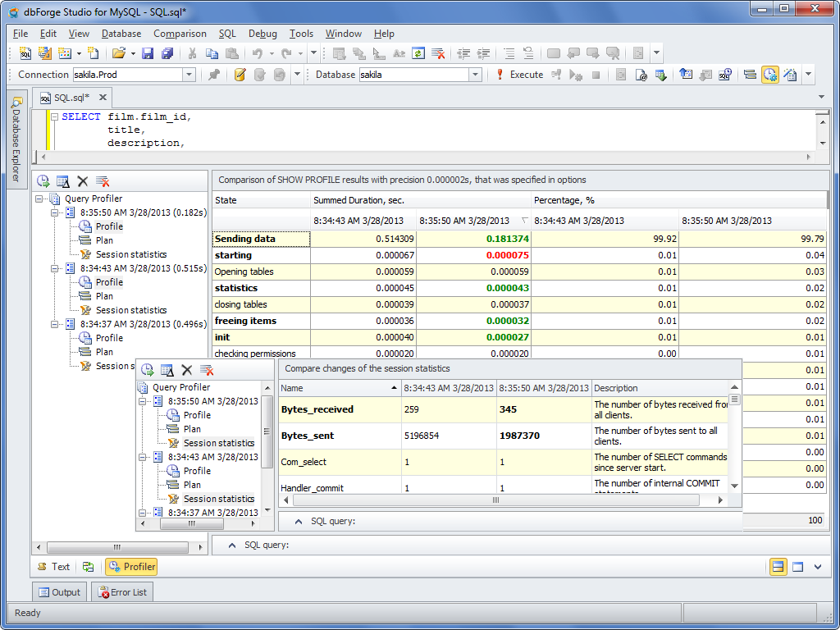Image resolution: width=840 pixels, height=630 pixels.
Task: Create a new SQL document
Action: pyautogui.click(x=25, y=53)
